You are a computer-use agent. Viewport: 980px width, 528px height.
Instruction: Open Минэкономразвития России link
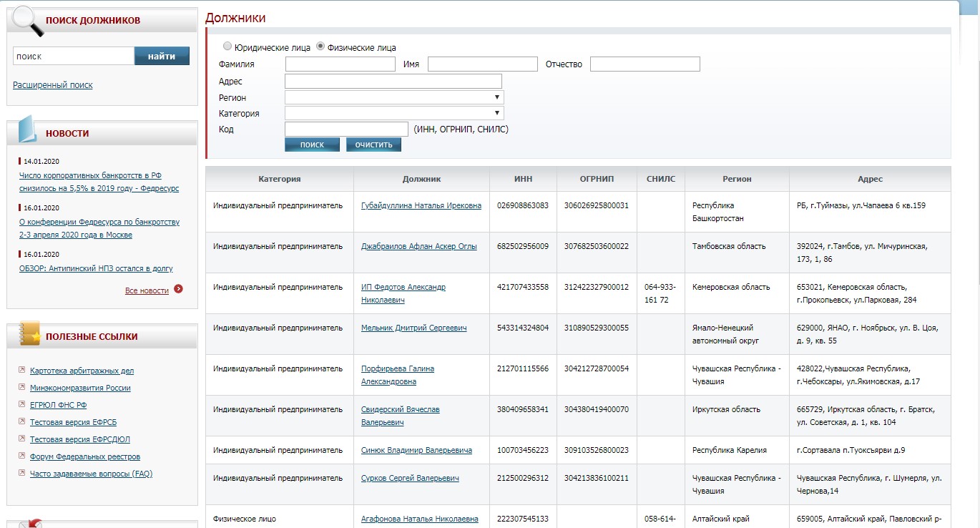(x=80, y=388)
